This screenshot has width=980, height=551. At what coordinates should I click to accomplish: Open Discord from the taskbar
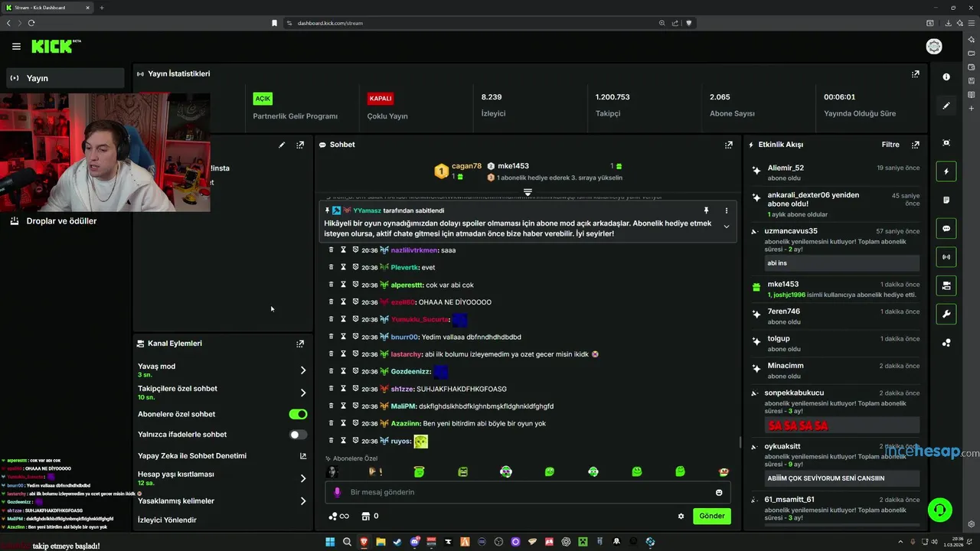(x=415, y=542)
